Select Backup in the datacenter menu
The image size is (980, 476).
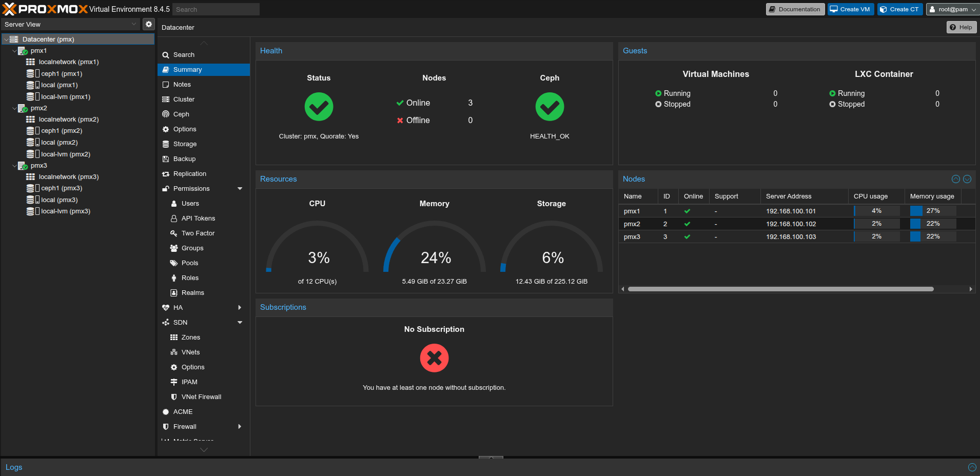point(184,159)
